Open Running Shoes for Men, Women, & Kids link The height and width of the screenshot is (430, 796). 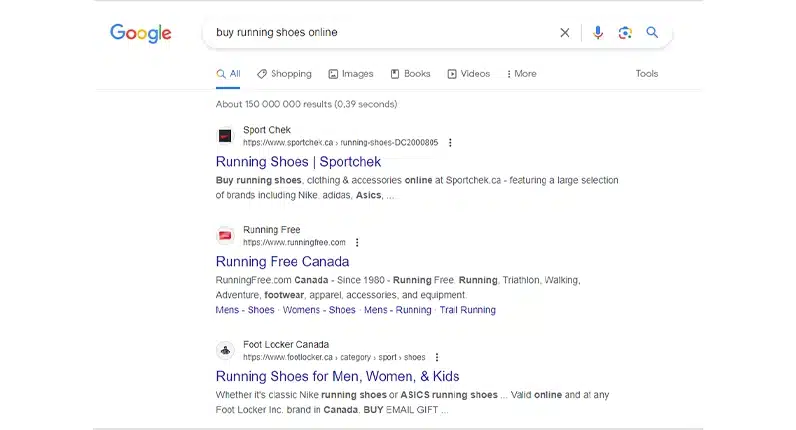pos(338,377)
